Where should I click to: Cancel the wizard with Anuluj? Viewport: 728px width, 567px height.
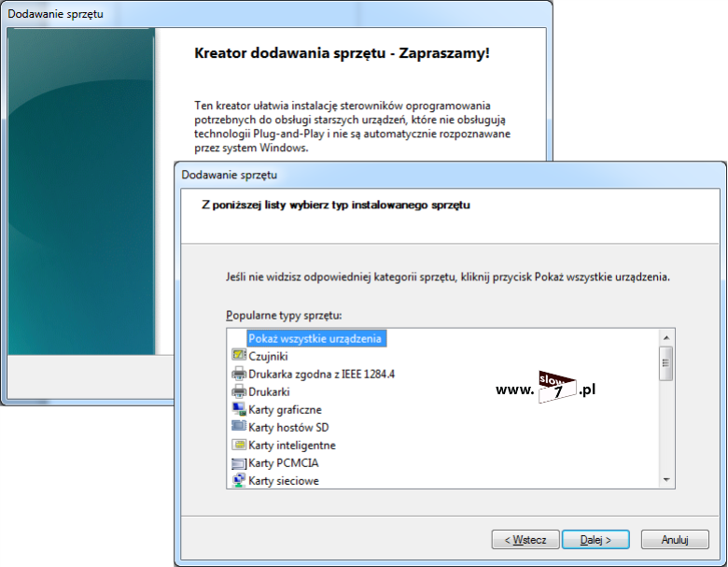[x=675, y=540]
